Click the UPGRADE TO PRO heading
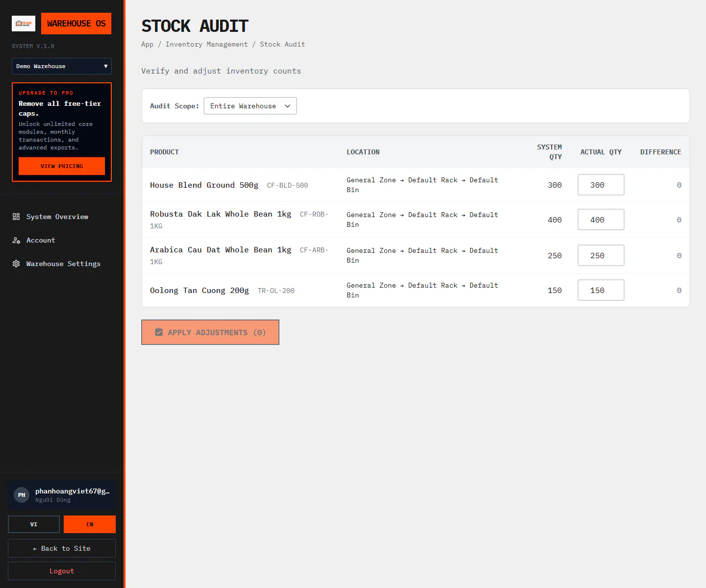706x588 pixels. tap(46, 93)
